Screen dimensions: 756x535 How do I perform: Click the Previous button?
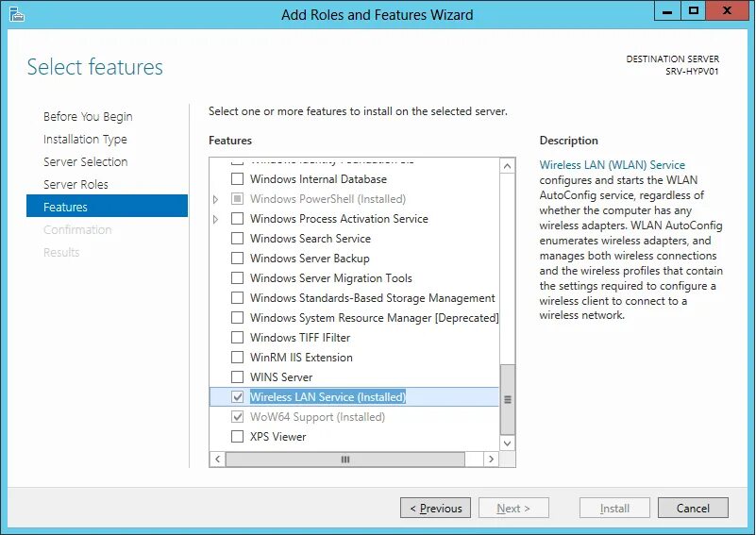point(435,509)
